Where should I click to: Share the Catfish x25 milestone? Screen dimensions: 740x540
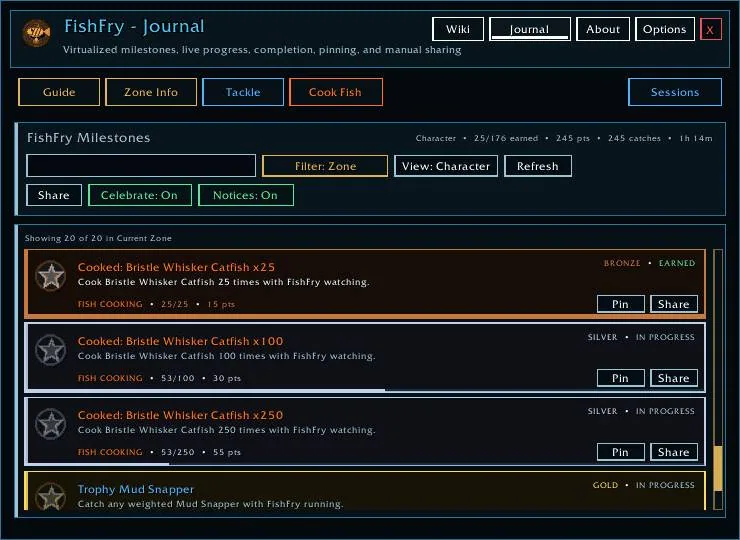[673, 304]
